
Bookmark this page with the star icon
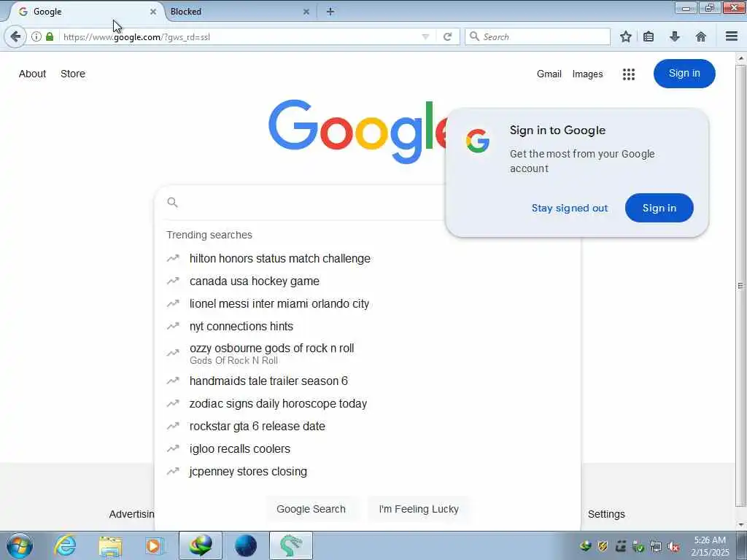point(626,36)
